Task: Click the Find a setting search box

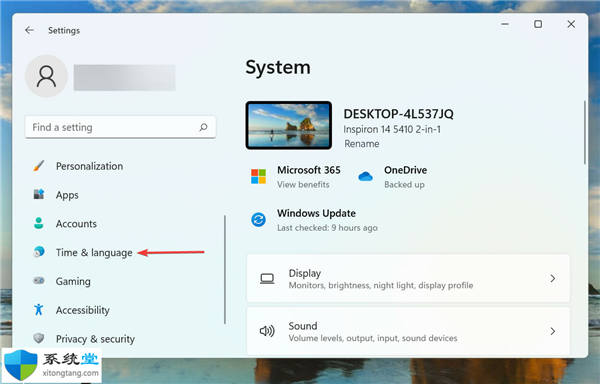Action: (x=121, y=127)
